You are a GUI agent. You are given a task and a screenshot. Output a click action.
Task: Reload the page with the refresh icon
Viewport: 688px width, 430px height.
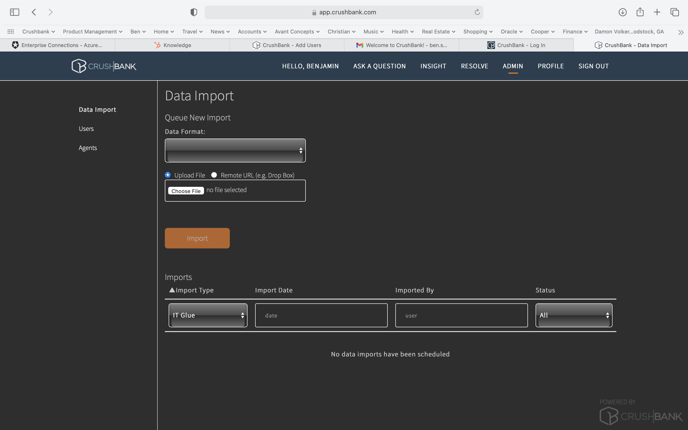pyautogui.click(x=477, y=12)
